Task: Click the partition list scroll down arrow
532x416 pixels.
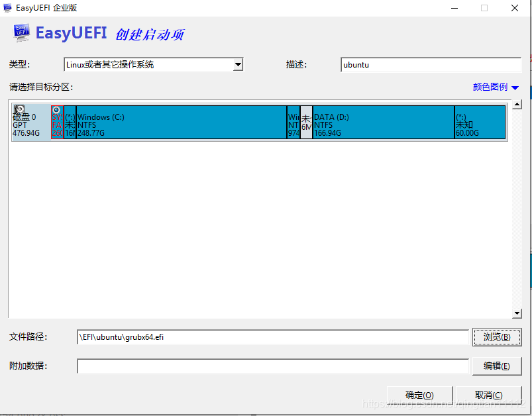Action: coord(517,313)
